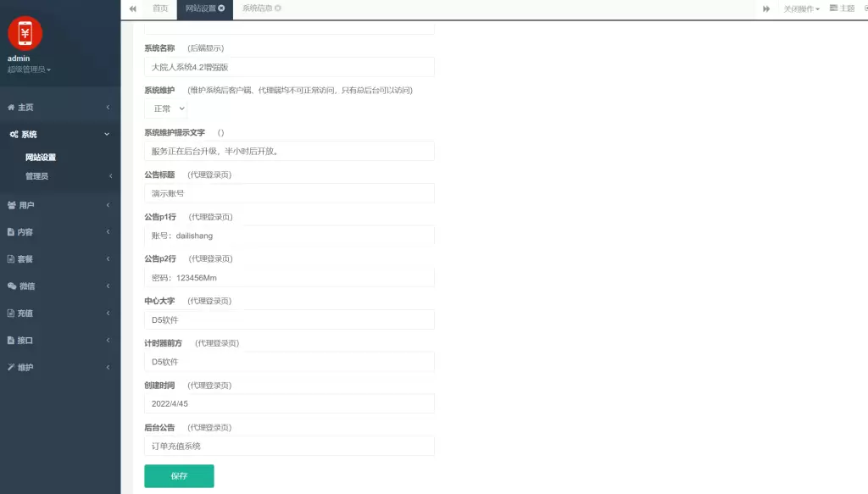
Task: Expand the 维护 menu chevron
Action: click(108, 367)
